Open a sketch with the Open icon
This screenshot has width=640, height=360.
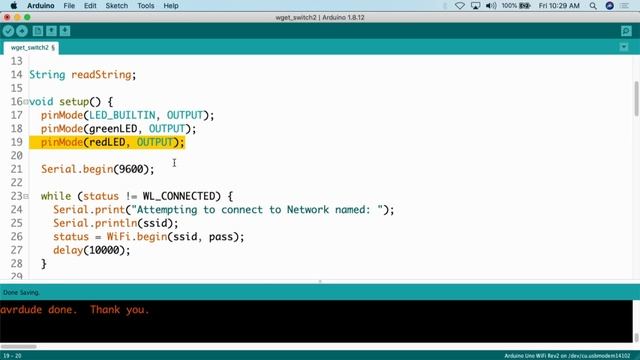click(51, 31)
